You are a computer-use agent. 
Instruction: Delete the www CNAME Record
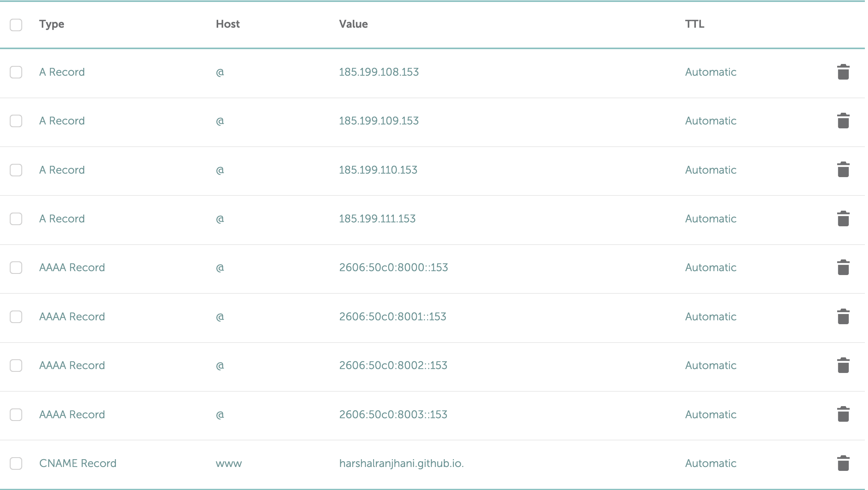[x=843, y=463]
